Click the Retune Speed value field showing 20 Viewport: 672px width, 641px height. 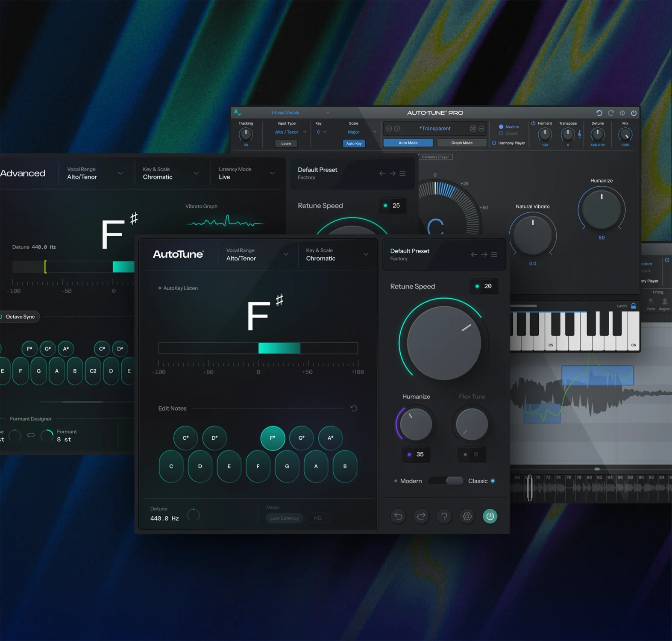point(484,286)
